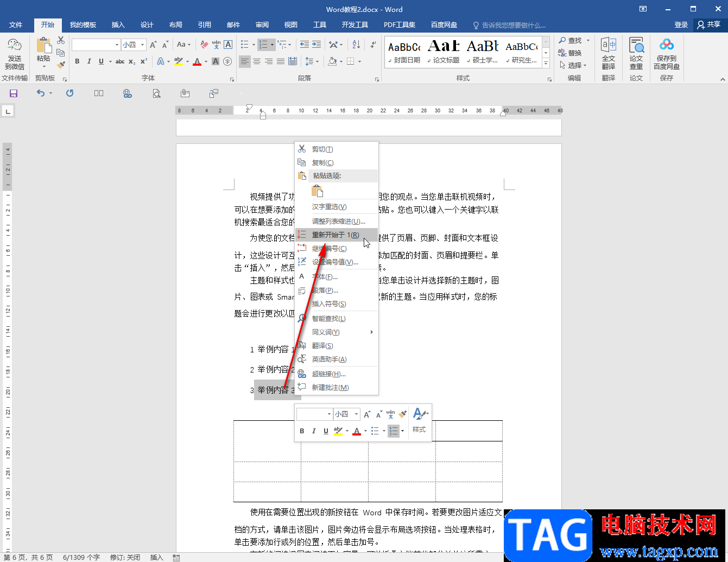Click the Redo icon in quick toolbar
The width and height of the screenshot is (728, 562).
click(x=69, y=93)
